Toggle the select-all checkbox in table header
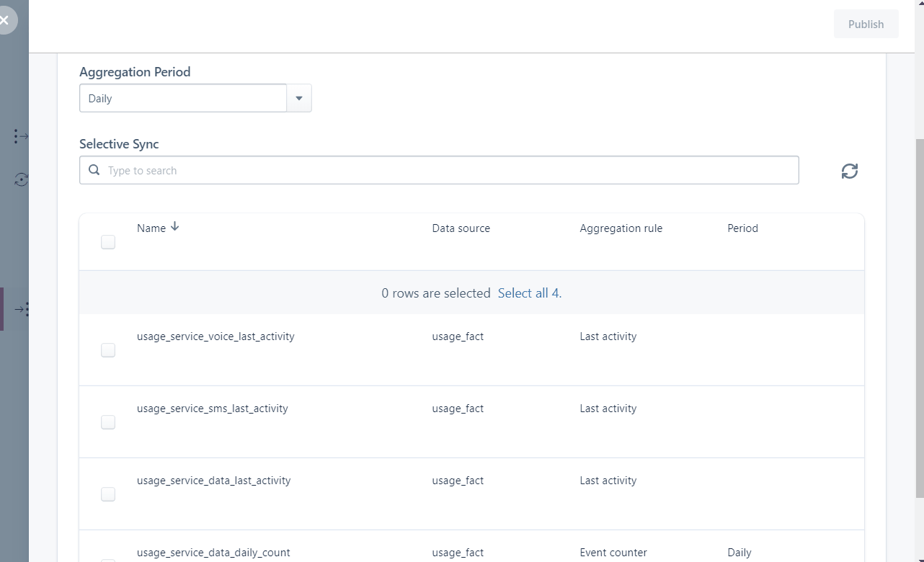Screen dimensions: 924x562 pos(108,242)
